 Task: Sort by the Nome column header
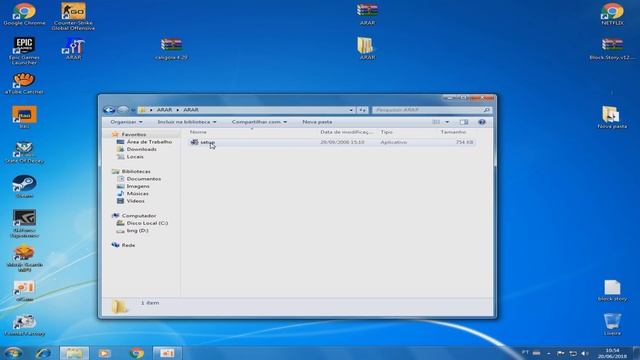[198, 132]
